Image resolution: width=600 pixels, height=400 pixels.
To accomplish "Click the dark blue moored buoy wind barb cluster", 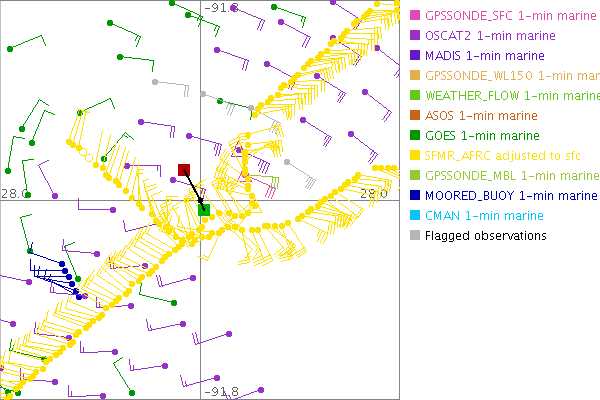I will tap(60, 276).
